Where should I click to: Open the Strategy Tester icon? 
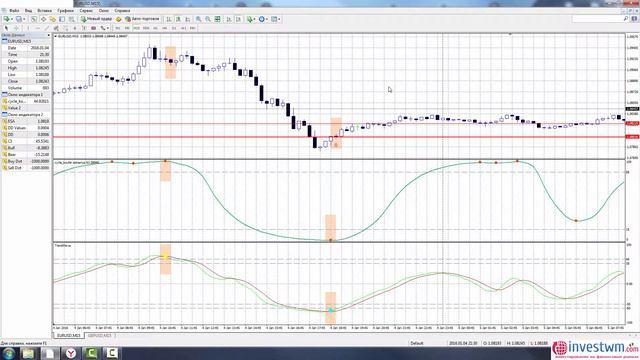point(71,19)
